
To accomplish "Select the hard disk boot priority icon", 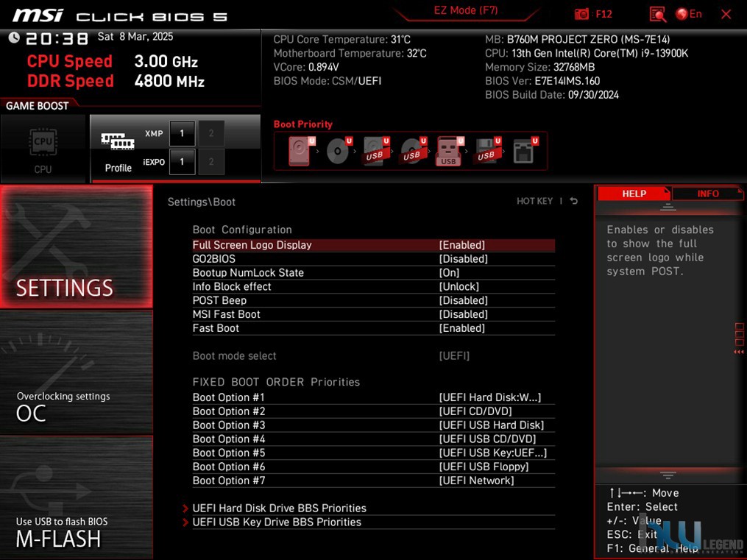I will pos(302,151).
